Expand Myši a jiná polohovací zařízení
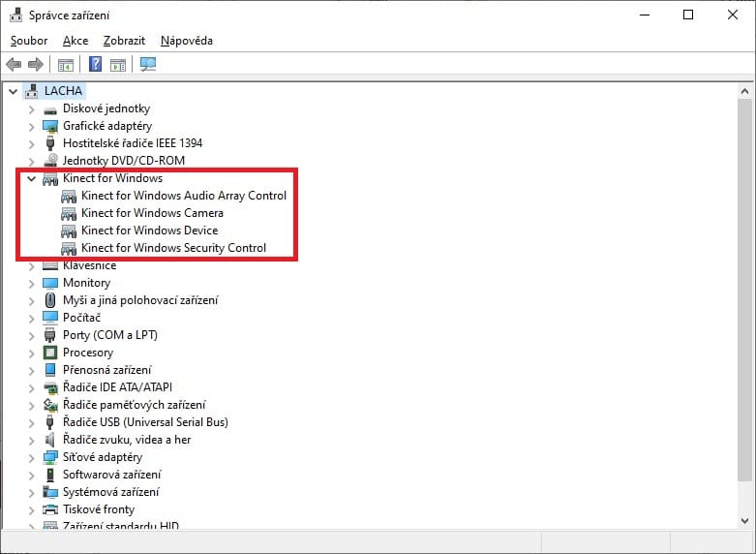Image resolution: width=756 pixels, height=554 pixels. [x=32, y=300]
